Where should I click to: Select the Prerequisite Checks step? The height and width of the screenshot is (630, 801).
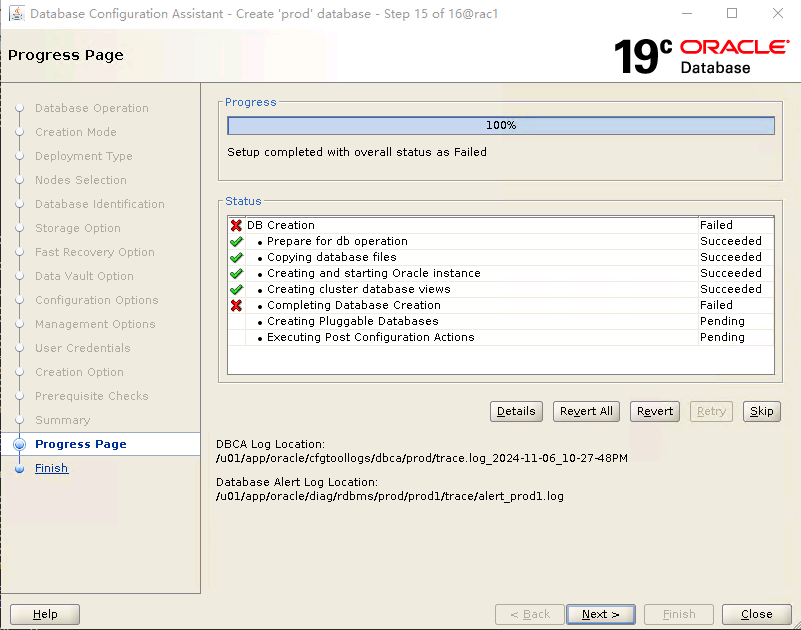91,396
